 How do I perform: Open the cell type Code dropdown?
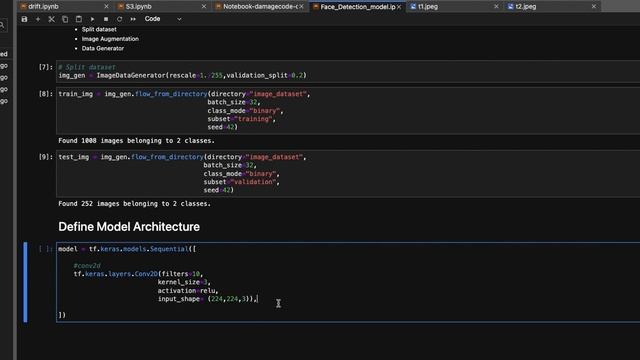pos(162,19)
